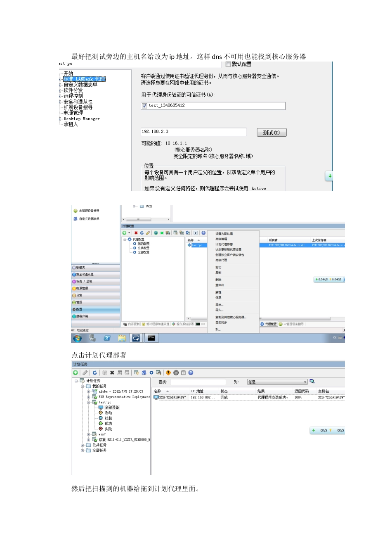Viewport: 392px width, 555px height.
Task: Click the 查找 search input field
Action: (x=198, y=382)
